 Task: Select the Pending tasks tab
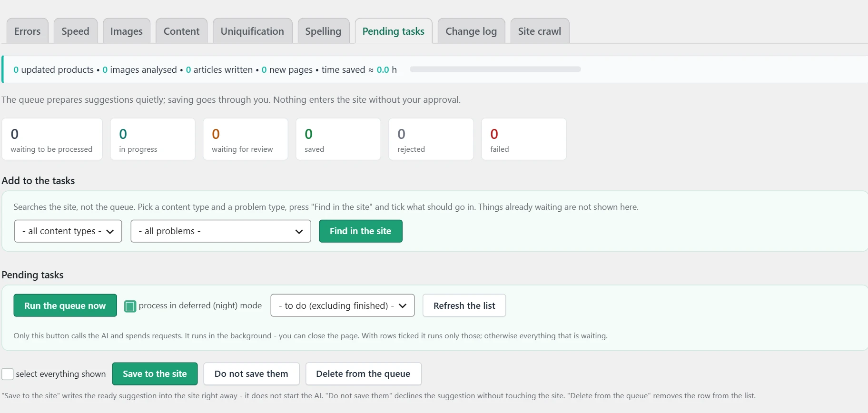pyautogui.click(x=393, y=31)
